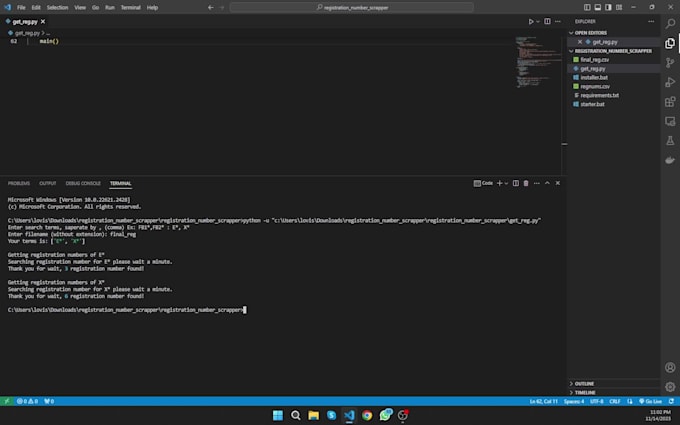Image resolution: width=680 pixels, height=425 pixels.
Task: Close get_reg.py in Open Editors
Action: pyautogui.click(x=580, y=42)
